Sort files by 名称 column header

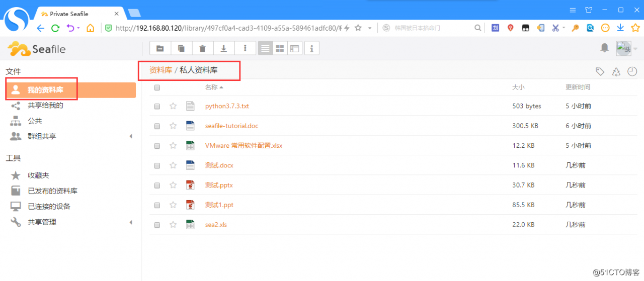213,87
